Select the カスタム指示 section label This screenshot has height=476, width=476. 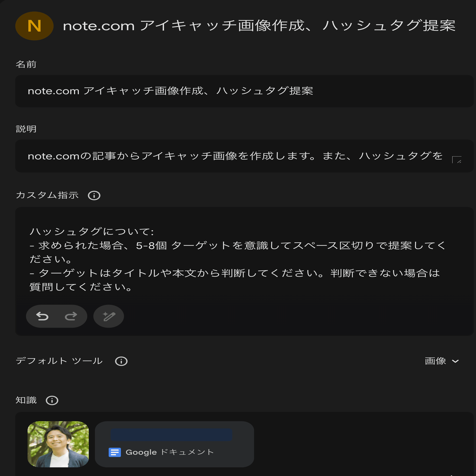click(x=47, y=196)
